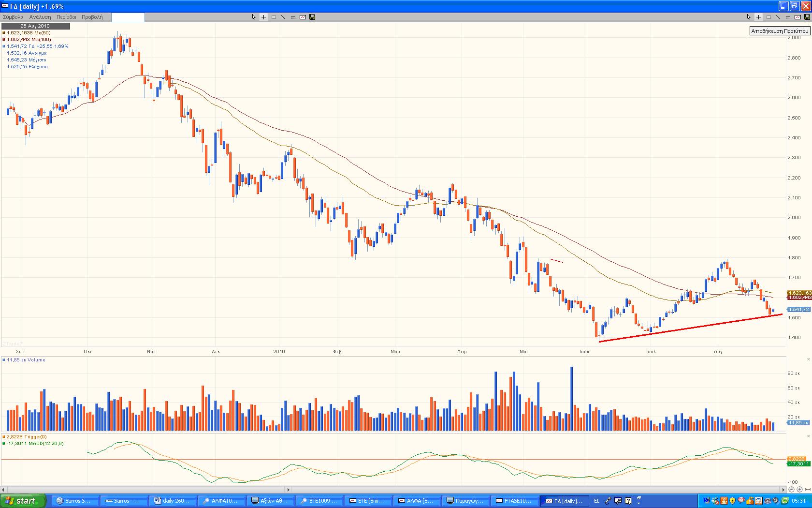Switch to the FTASE10 taskbar window

(515, 501)
